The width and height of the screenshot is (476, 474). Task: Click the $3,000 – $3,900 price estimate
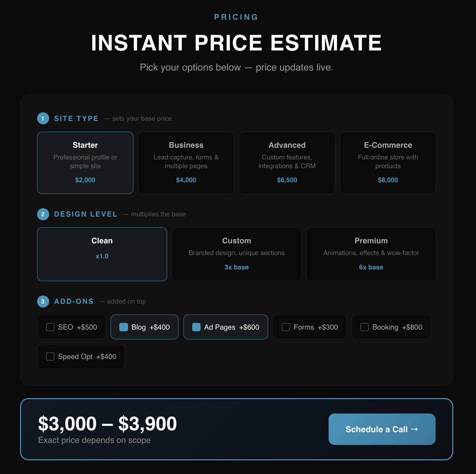(x=107, y=424)
